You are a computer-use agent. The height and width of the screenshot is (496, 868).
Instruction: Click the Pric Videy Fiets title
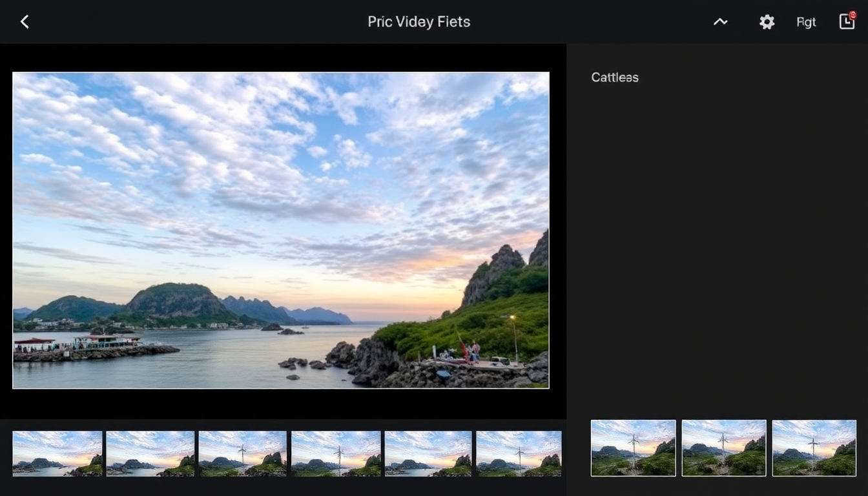(418, 21)
